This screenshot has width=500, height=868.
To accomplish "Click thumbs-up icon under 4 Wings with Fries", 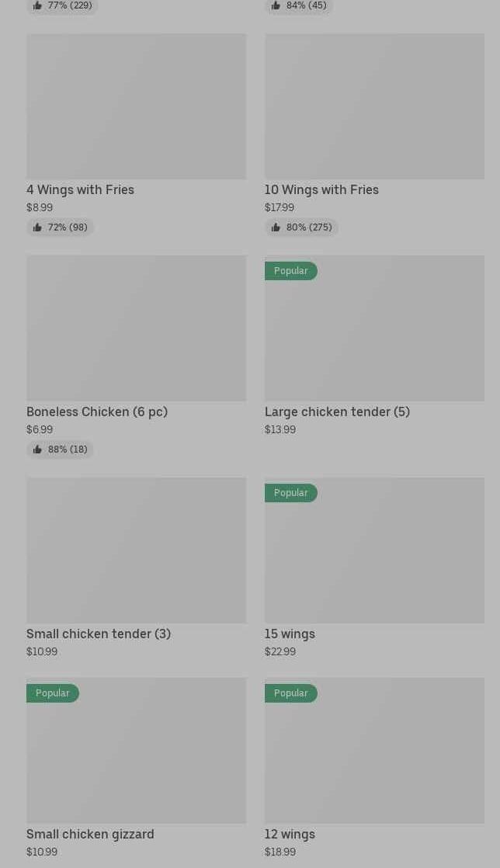I will pos(37,227).
